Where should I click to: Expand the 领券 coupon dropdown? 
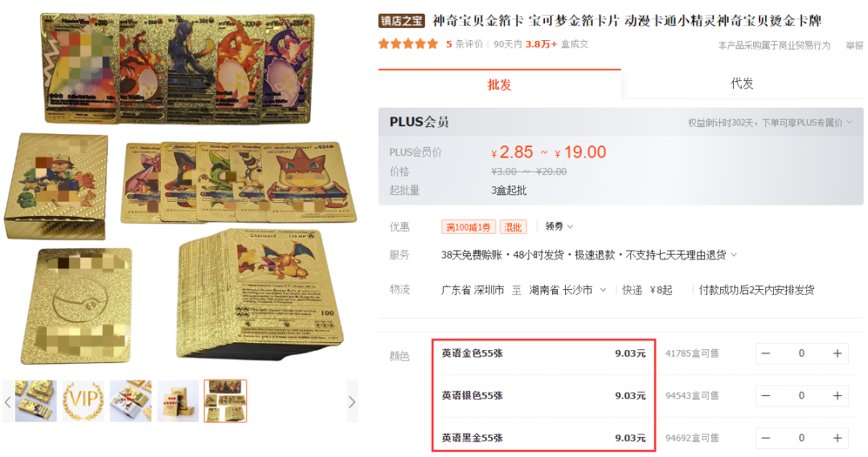559,226
